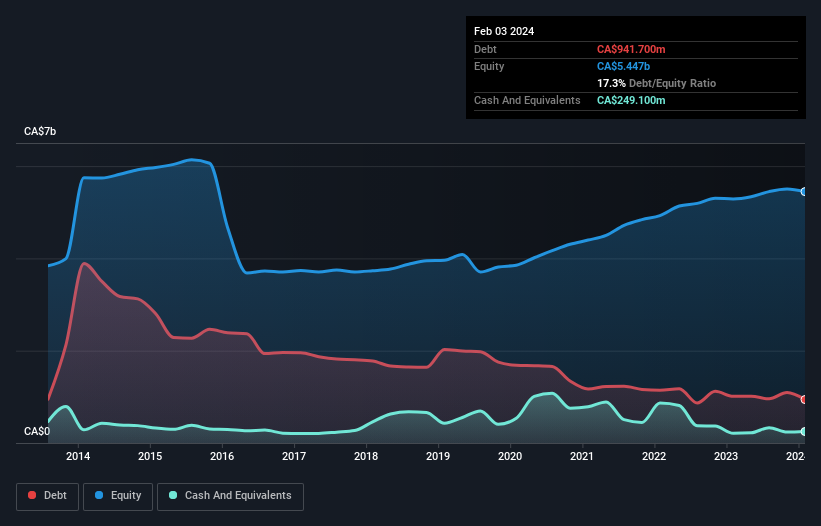This screenshot has width=821, height=526.
Task: Click the 2021 x-axis label
Action: [x=582, y=456]
